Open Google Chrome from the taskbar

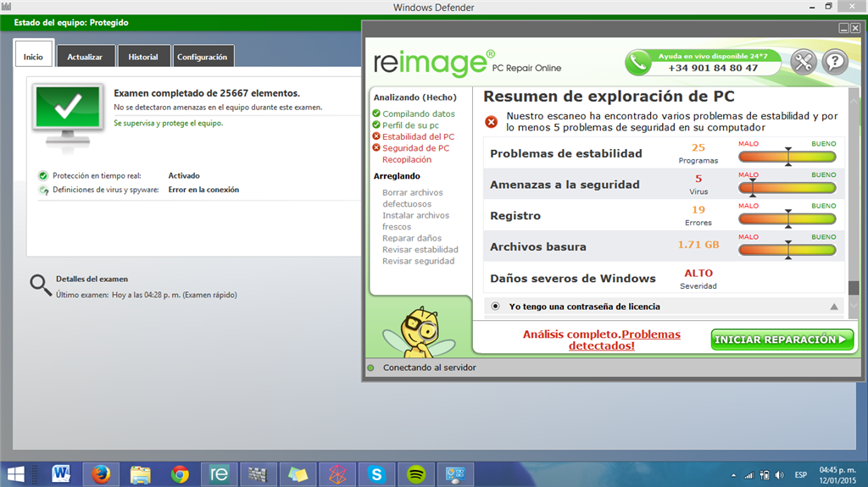pyautogui.click(x=180, y=474)
